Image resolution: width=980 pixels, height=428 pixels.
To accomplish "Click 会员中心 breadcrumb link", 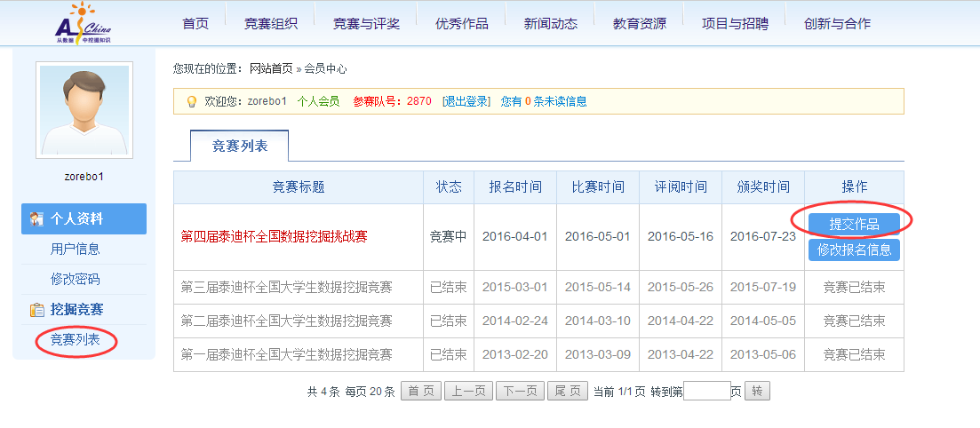I will [x=325, y=68].
